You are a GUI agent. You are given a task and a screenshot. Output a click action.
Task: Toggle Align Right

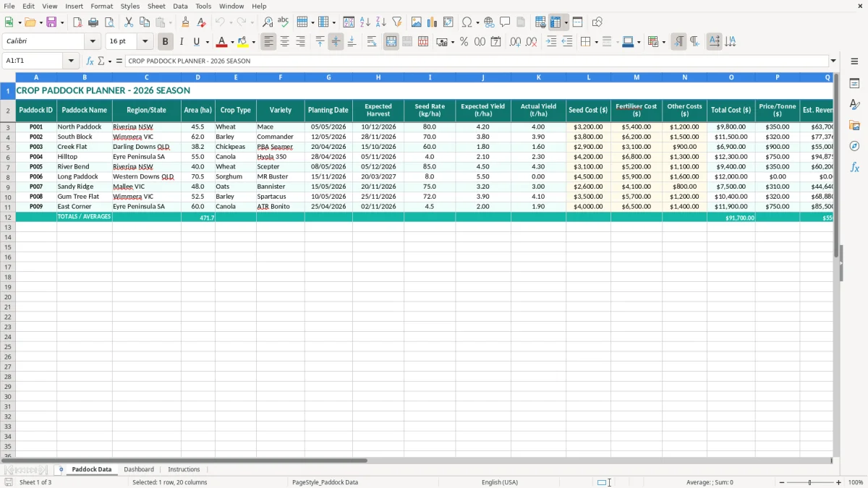click(x=300, y=42)
